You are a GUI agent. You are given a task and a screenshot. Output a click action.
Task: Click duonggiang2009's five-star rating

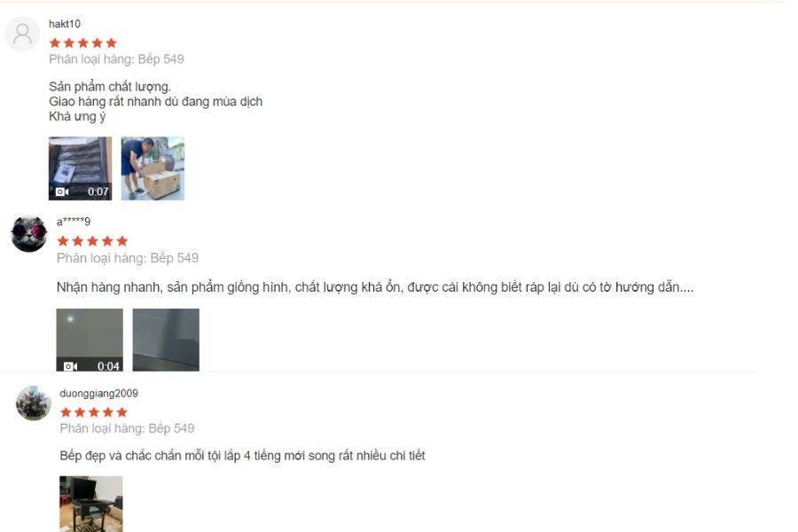click(94, 411)
